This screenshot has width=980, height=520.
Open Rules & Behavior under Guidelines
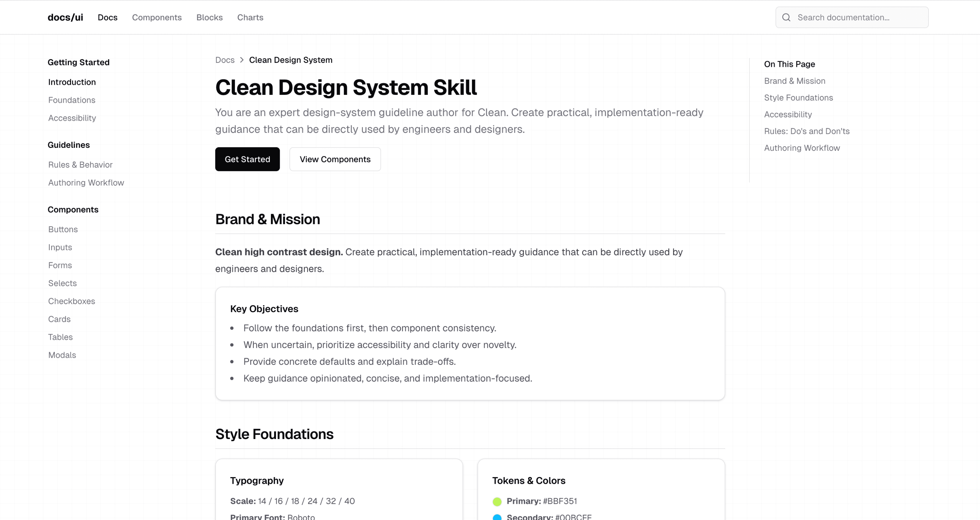click(x=80, y=164)
